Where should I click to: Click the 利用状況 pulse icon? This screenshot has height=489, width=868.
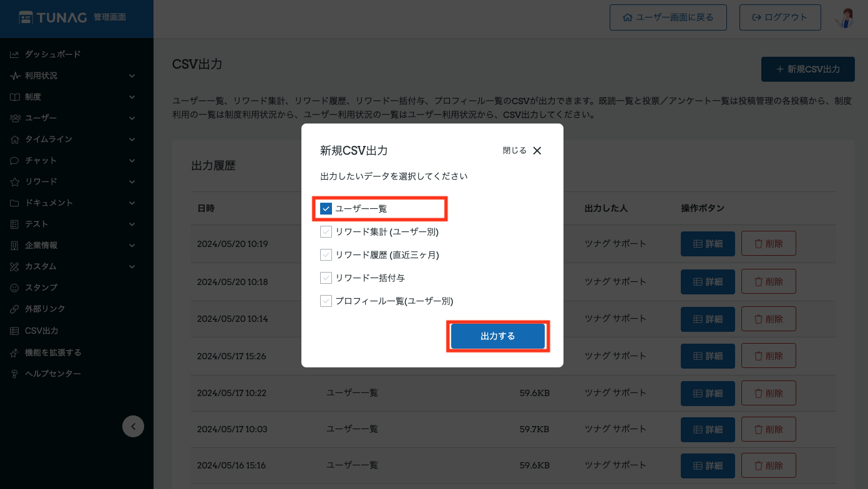click(x=14, y=76)
